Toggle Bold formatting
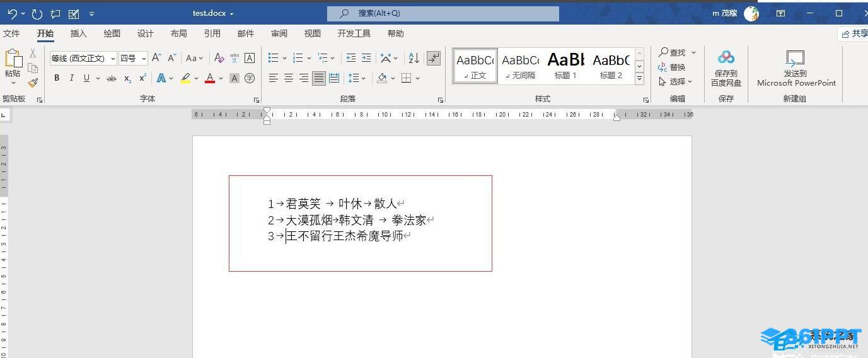The image size is (868, 358). click(x=57, y=78)
